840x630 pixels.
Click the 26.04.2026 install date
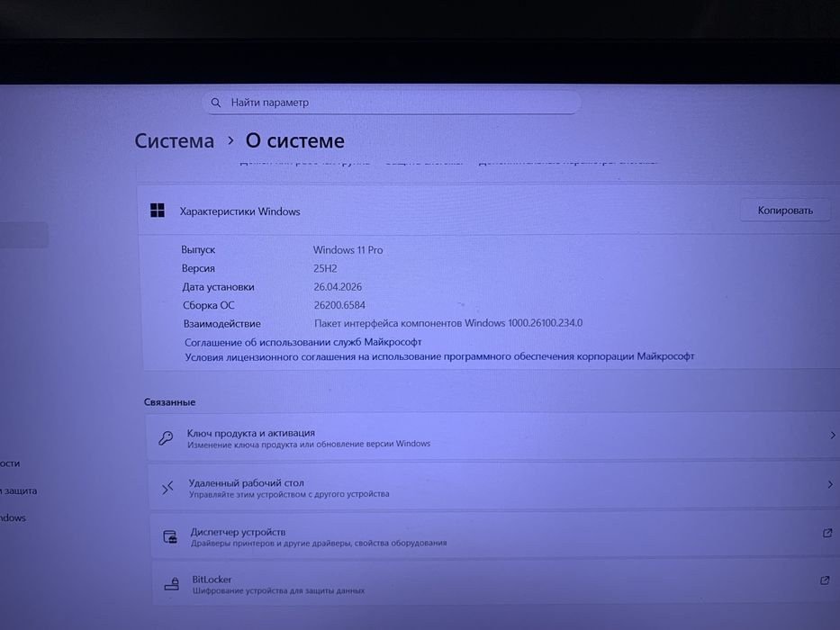pos(338,286)
